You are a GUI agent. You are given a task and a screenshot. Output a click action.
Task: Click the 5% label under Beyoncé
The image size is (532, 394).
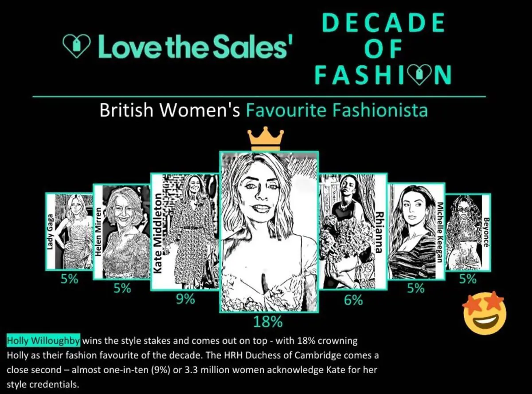click(x=468, y=279)
